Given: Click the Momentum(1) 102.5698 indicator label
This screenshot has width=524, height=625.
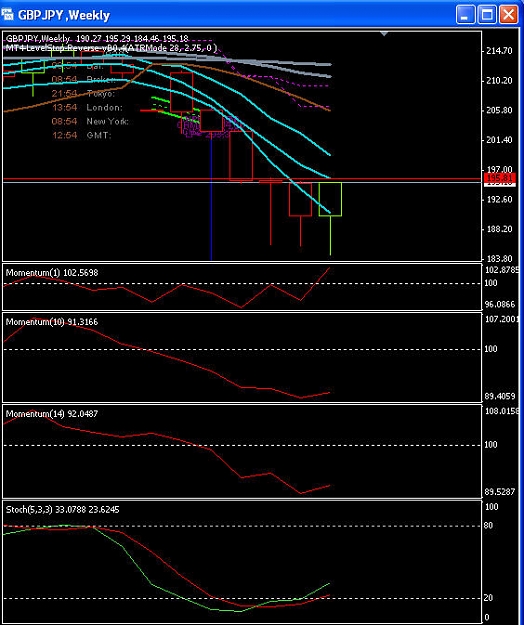Looking at the screenshot, I should 52,273.
